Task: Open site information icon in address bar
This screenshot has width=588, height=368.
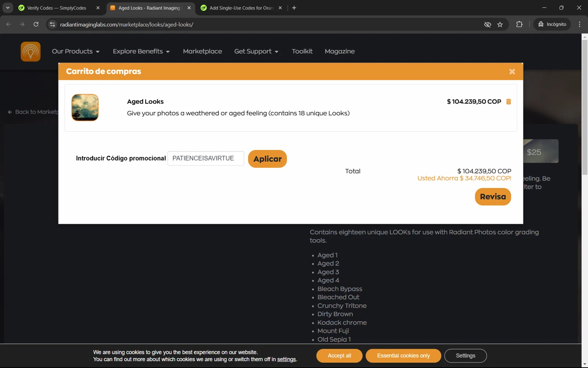Action: (52, 24)
